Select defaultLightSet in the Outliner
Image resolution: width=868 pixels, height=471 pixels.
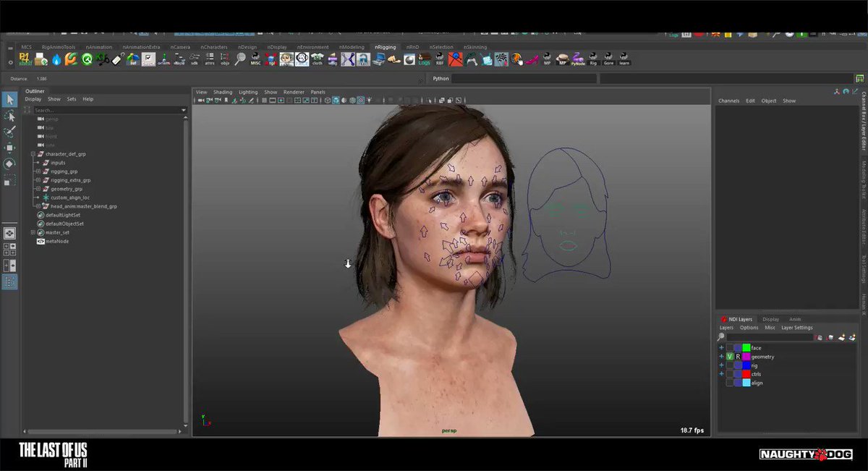click(x=64, y=215)
